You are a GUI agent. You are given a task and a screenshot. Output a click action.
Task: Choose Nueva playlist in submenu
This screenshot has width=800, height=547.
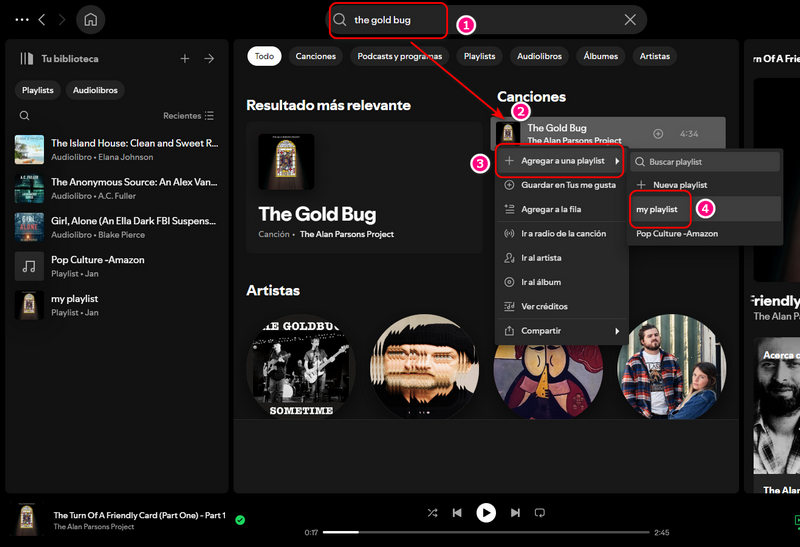[x=705, y=185]
